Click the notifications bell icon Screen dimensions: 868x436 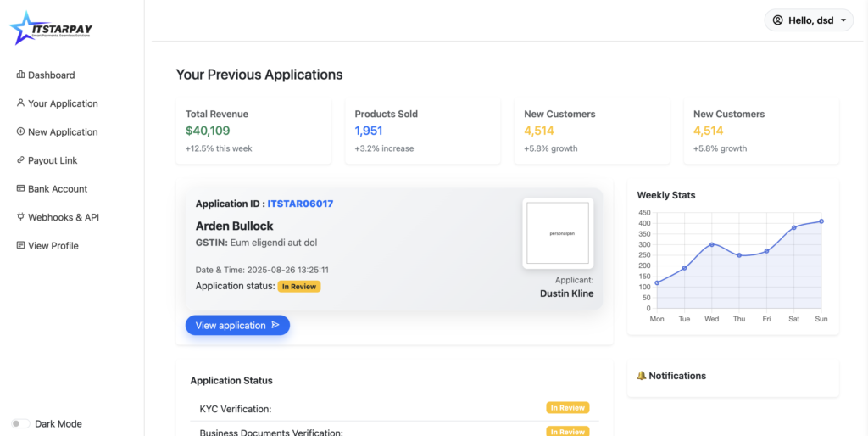coord(641,376)
